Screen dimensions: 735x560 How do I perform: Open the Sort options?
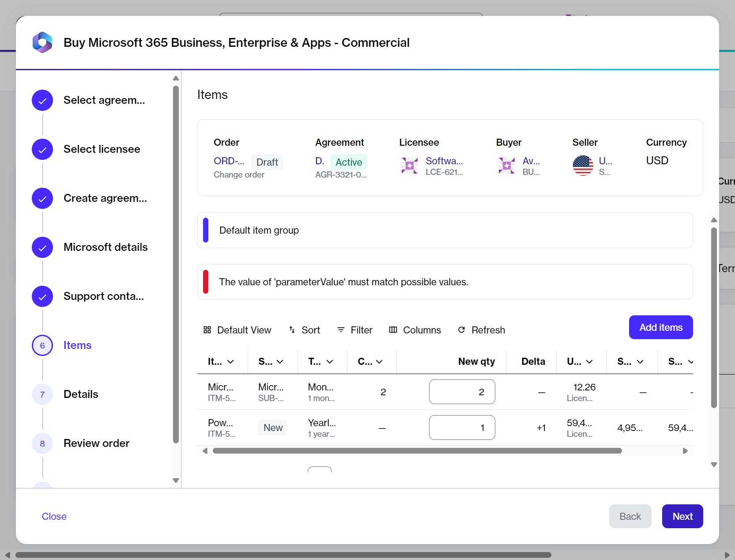point(304,330)
